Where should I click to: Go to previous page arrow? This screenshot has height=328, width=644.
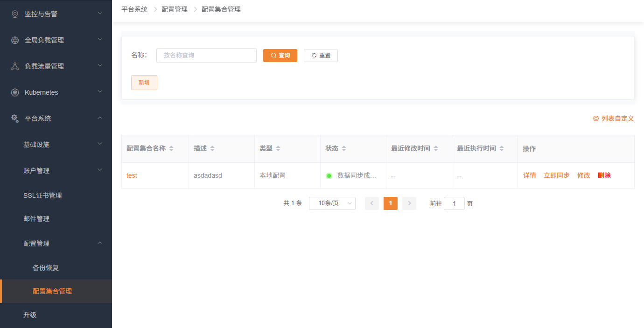[x=372, y=203]
